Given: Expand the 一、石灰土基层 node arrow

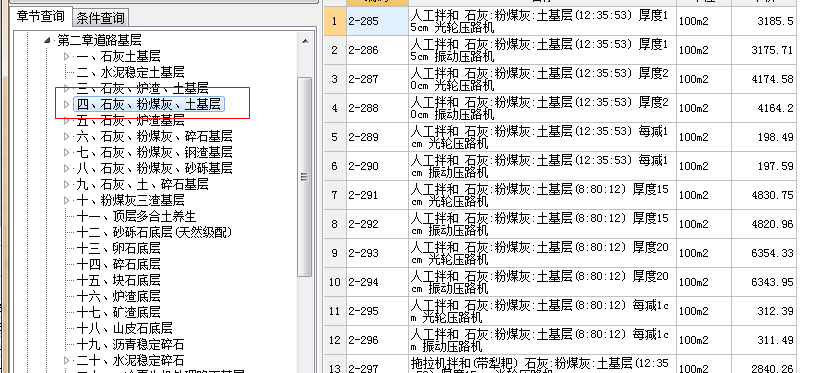Looking at the screenshot, I should point(66,56).
